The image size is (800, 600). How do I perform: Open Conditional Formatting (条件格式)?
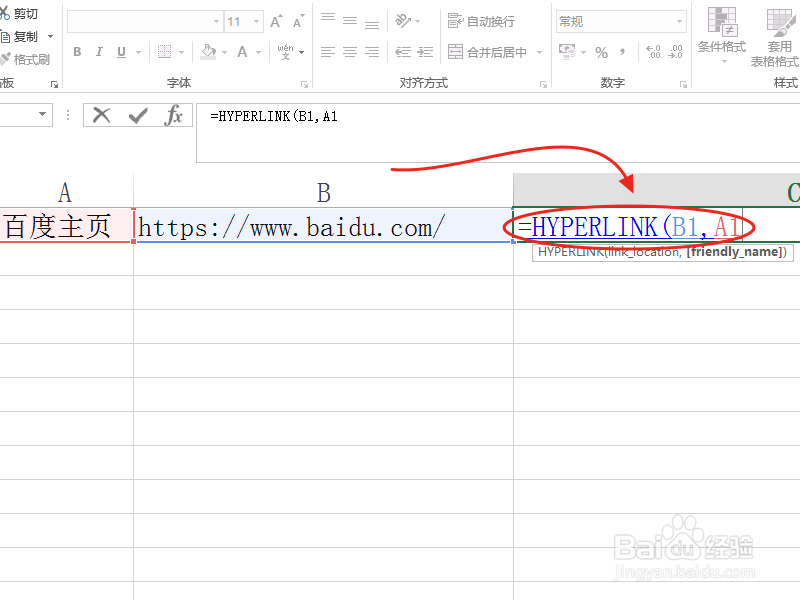[722, 36]
